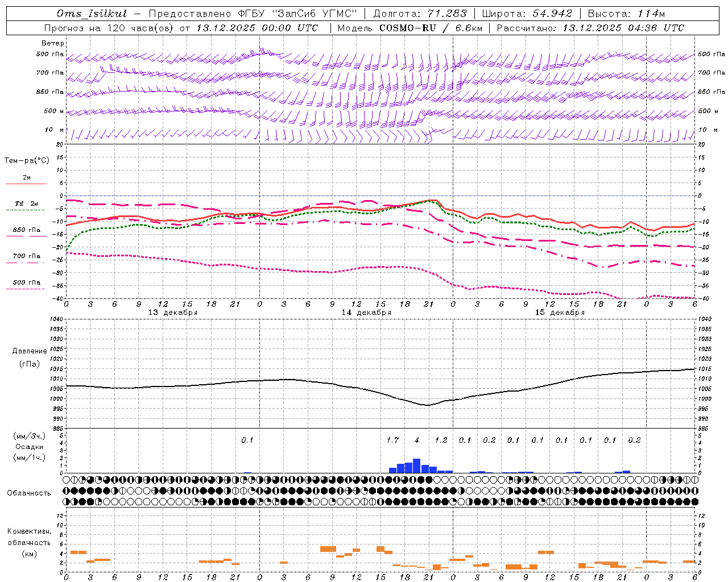Click the "Конвективн." convective cloud label
Image resolution: width=728 pixels, height=582 pixels.
coord(29,531)
